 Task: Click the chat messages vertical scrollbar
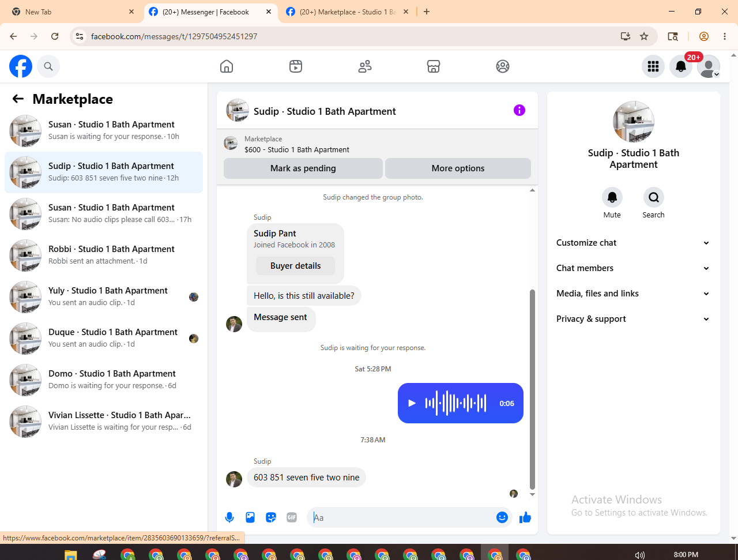532,390
